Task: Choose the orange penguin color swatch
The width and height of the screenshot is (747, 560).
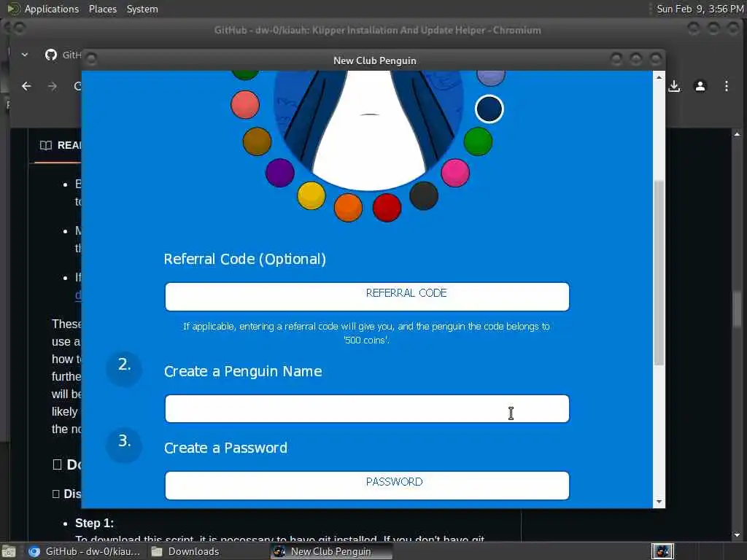Action: click(348, 208)
